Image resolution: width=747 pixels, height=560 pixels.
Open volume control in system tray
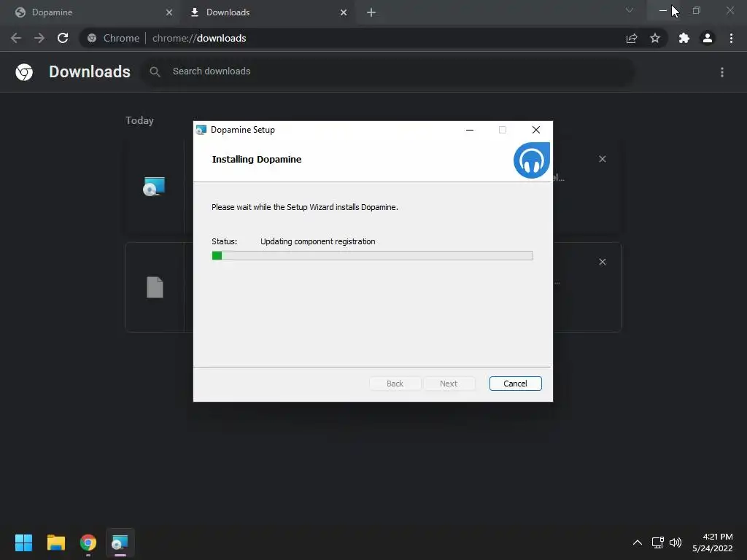click(676, 542)
